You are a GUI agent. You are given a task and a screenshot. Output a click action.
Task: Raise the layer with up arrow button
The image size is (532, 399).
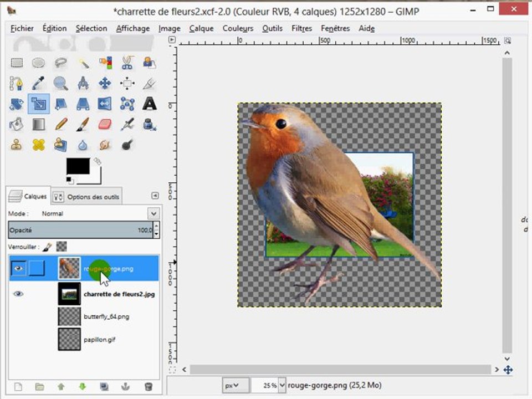pyautogui.click(x=61, y=387)
